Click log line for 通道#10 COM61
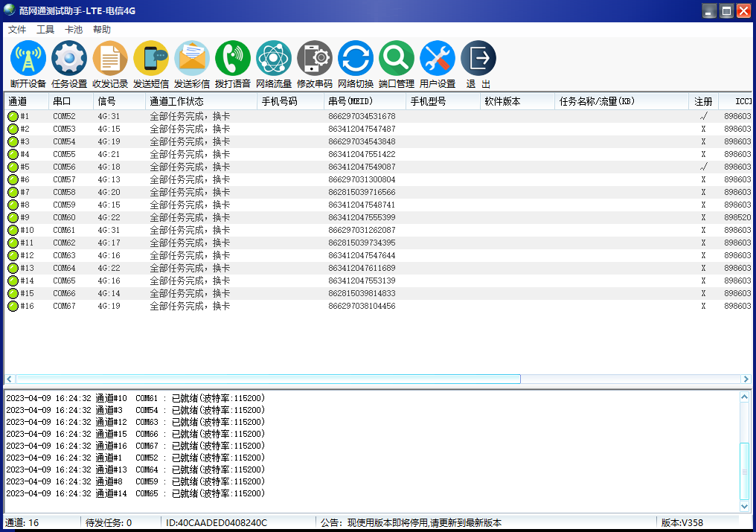 135,398
